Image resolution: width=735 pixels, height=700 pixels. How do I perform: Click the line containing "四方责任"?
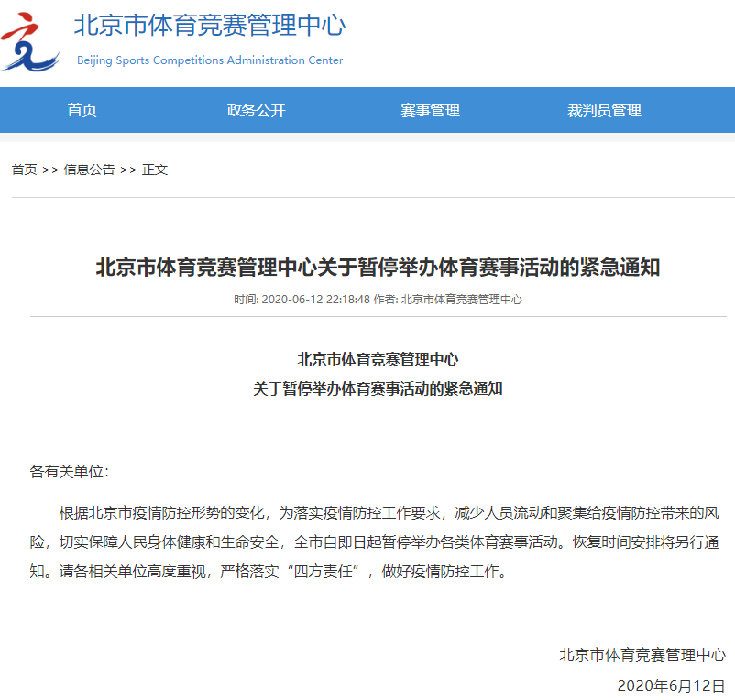(269, 571)
